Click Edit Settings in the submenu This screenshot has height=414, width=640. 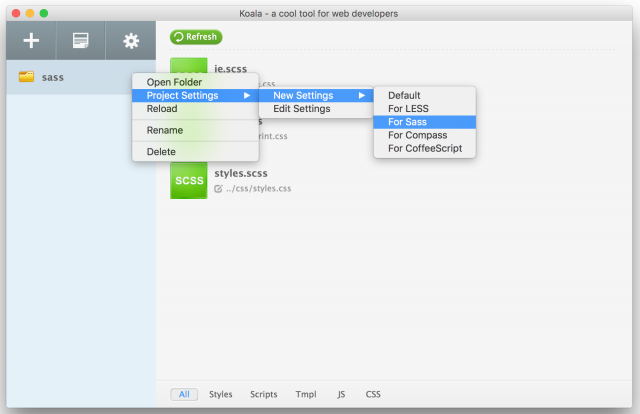(x=301, y=109)
